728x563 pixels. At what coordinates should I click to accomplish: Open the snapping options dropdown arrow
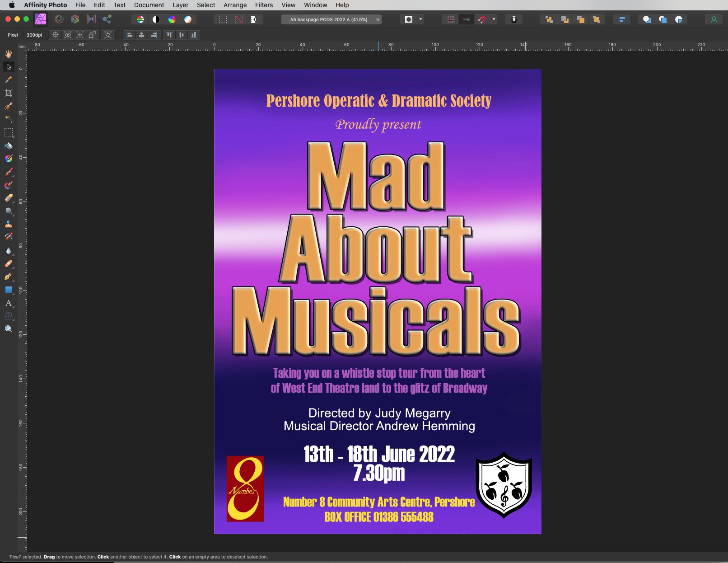tap(494, 19)
